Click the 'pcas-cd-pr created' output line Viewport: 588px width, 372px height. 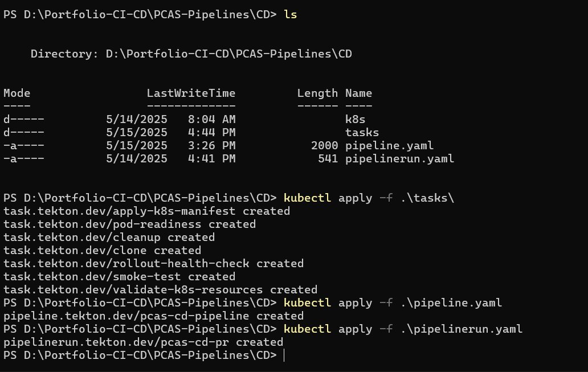[x=143, y=342]
